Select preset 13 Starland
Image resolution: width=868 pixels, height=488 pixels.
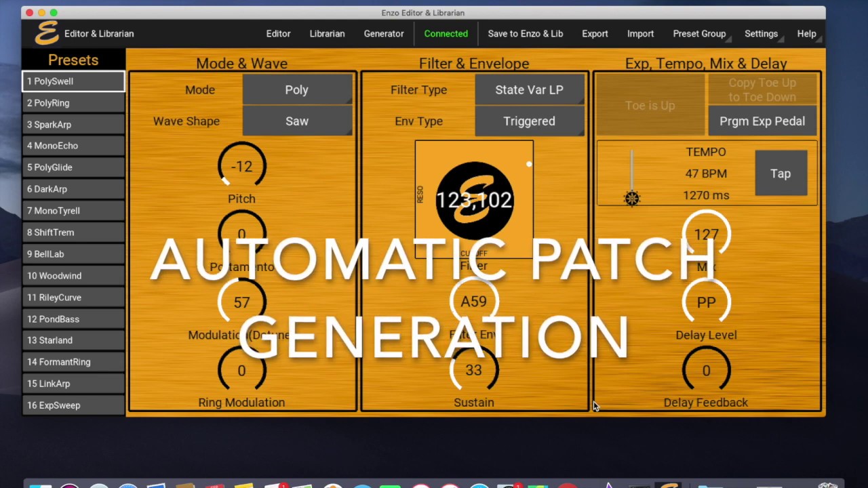[73, 340]
